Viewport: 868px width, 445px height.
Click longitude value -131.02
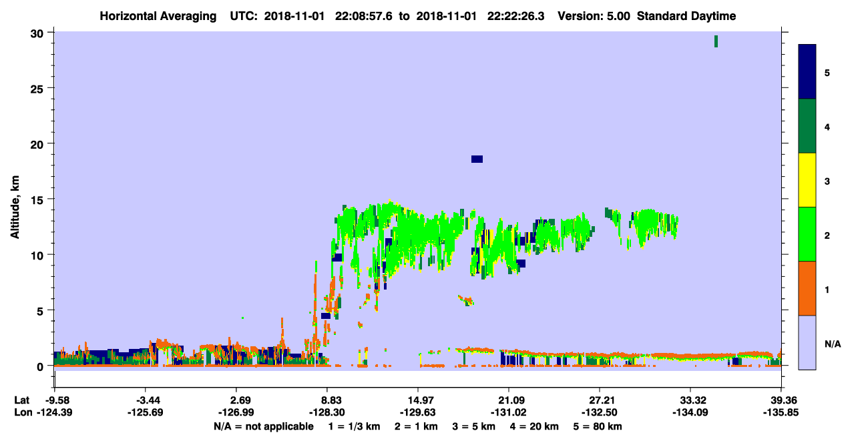(x=509, y=412)
